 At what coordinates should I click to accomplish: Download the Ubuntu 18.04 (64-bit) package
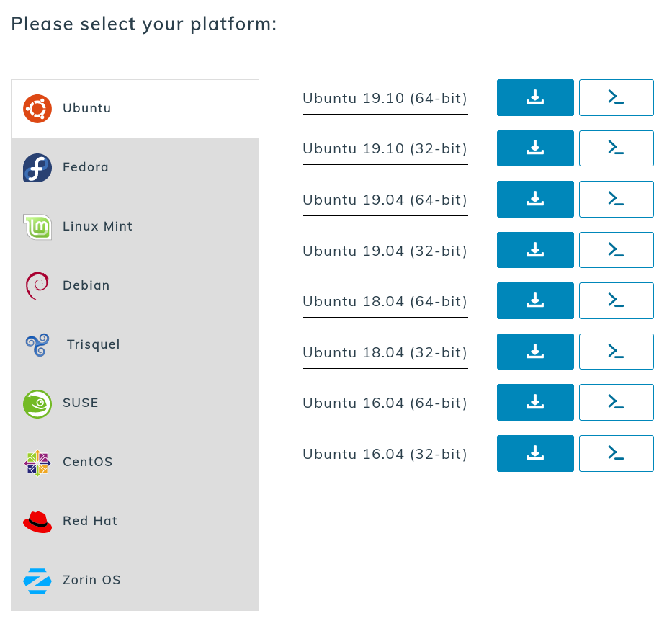tap(535, 301)
